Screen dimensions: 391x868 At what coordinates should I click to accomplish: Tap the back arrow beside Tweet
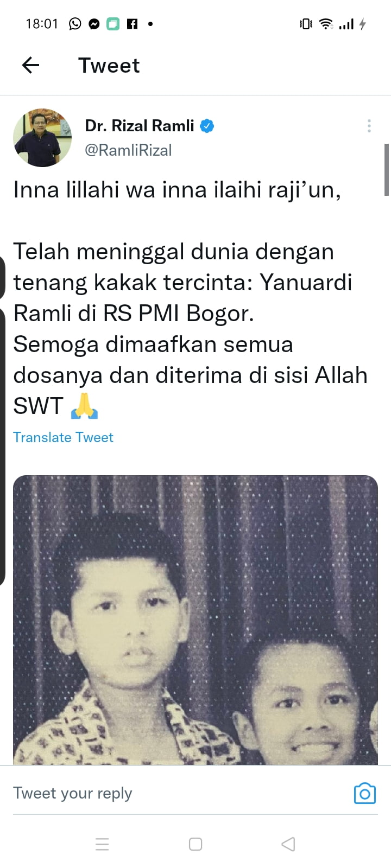coord(30,66)
